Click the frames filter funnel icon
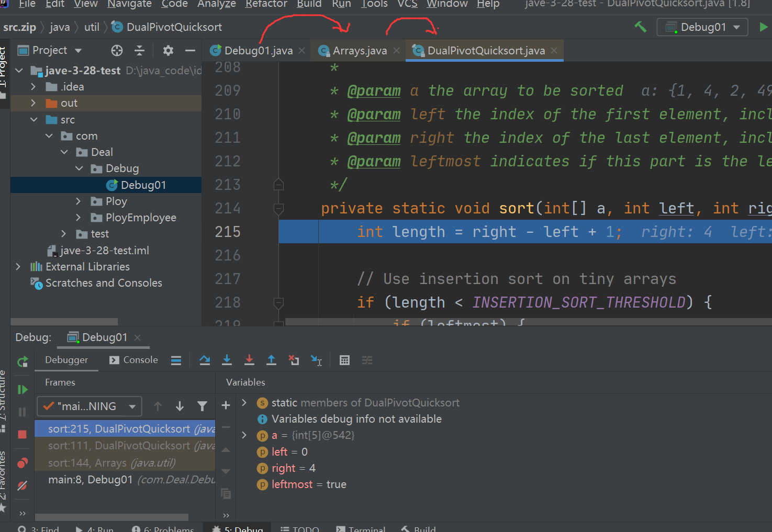The width and height of the screenshot is (772, 532). click(x=202, y=406)
